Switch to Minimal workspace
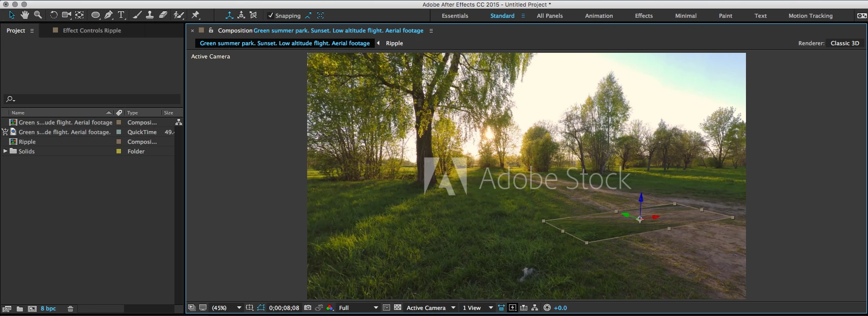Viewport: 868px width, 316px height. pos(686,16)
